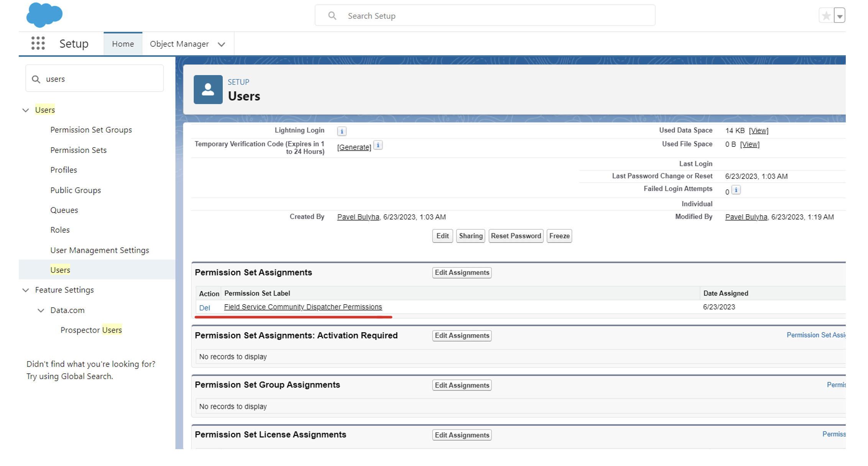Open the Object Manager tab dropdown chevron
Image resolution: width=868 pixels, height=466 pixels.
[x=221, y=44]
